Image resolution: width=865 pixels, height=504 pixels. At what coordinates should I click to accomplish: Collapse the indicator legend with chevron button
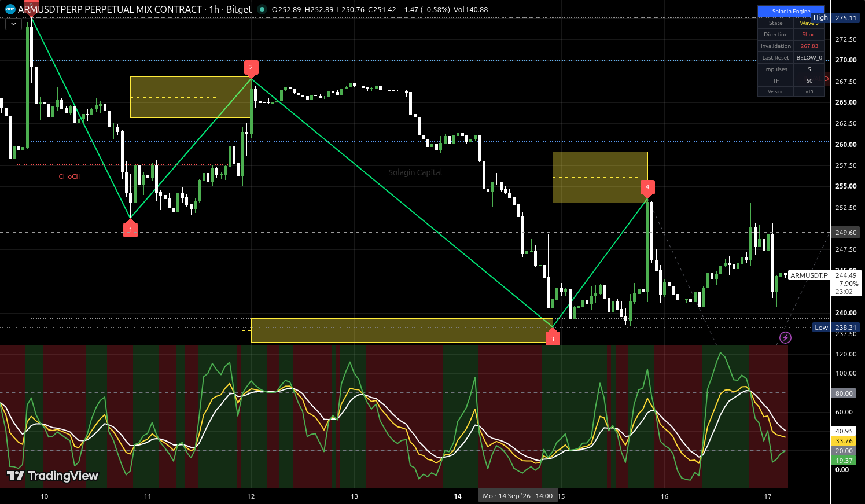[13, 24]
